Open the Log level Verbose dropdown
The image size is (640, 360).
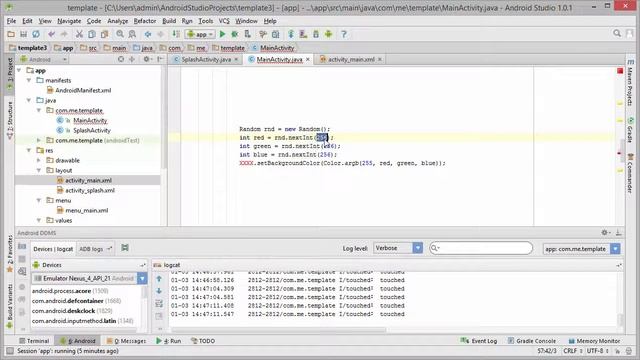coord(398,248)
